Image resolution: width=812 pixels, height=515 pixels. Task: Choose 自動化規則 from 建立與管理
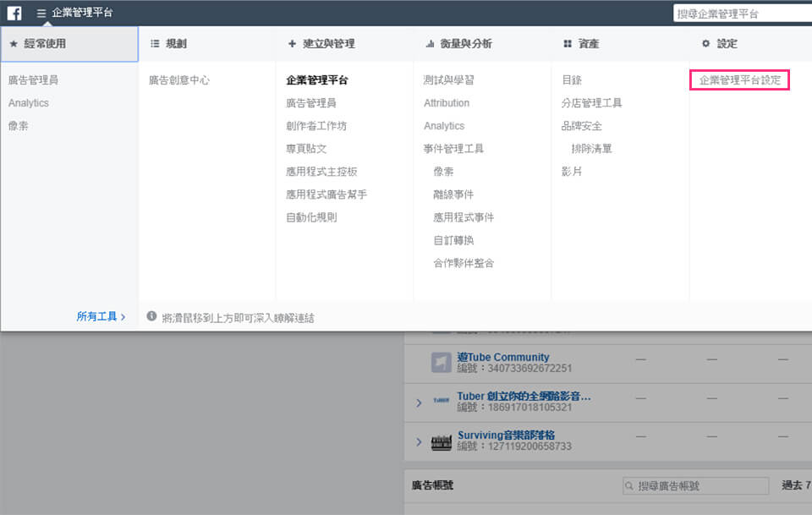click(x=311, y=217)
